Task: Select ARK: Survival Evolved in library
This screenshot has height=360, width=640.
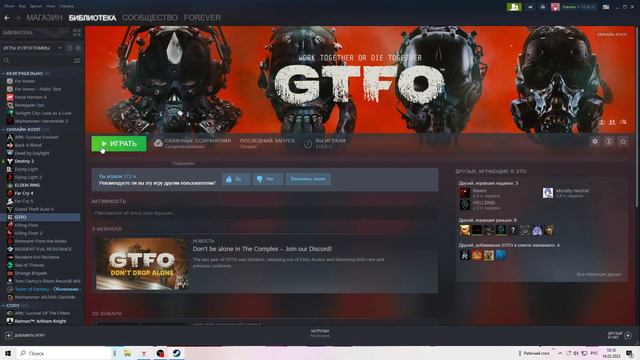Action: (x=36, y=137)
